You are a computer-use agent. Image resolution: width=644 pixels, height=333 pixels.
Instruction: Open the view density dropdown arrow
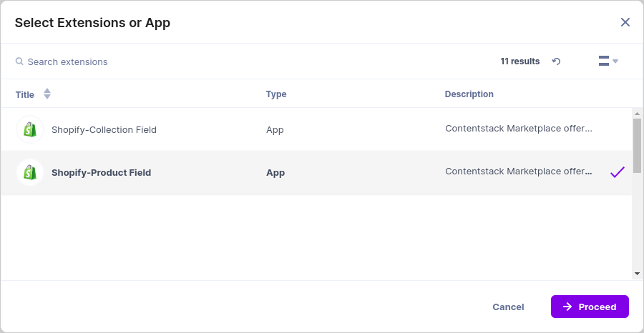coord(615,61)
